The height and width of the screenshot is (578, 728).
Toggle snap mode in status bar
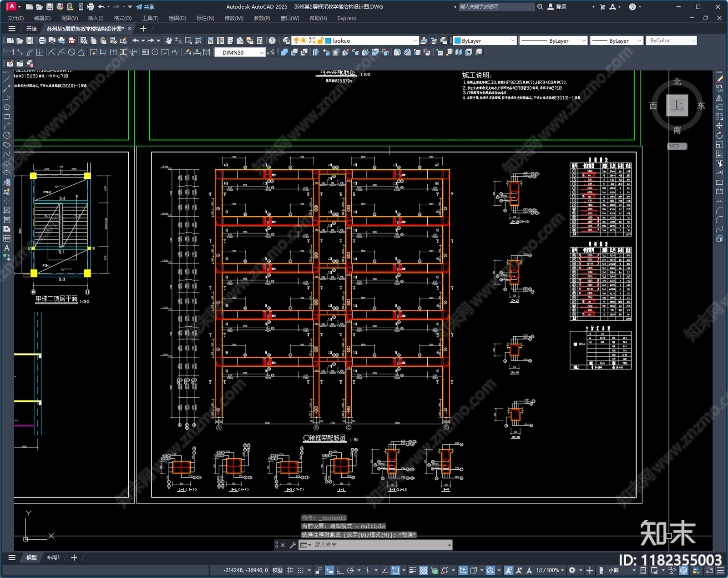300,570
